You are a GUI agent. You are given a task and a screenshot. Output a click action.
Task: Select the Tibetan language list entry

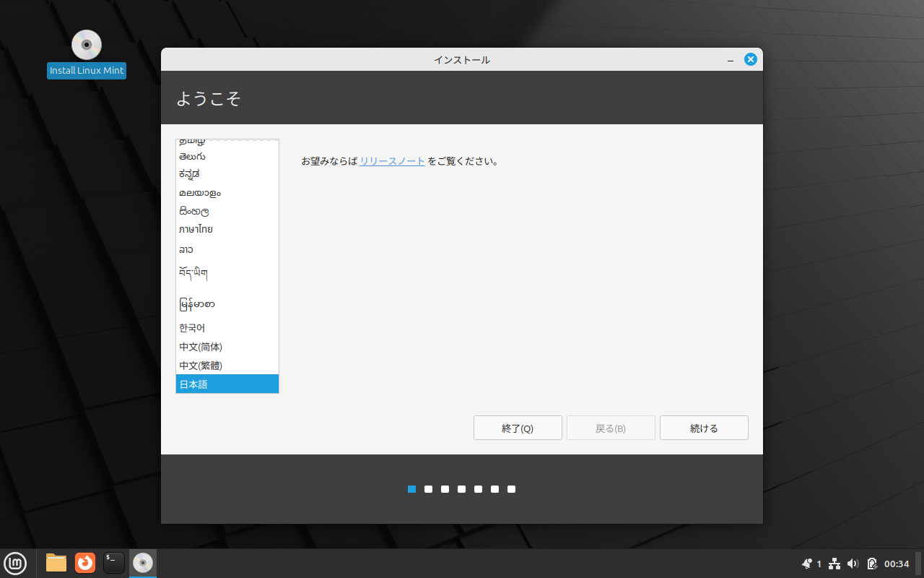point(227,274)
